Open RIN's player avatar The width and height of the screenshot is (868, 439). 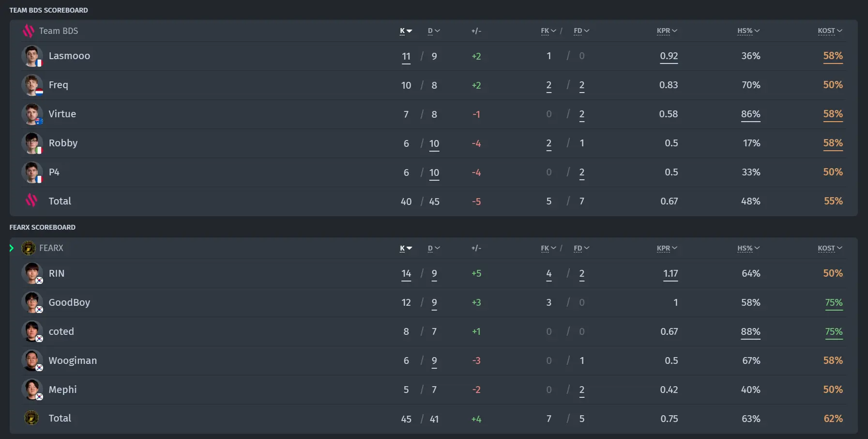[32, 273]
